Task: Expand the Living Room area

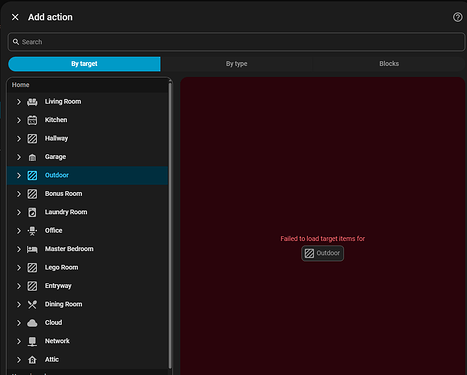Action: (19, 102)
